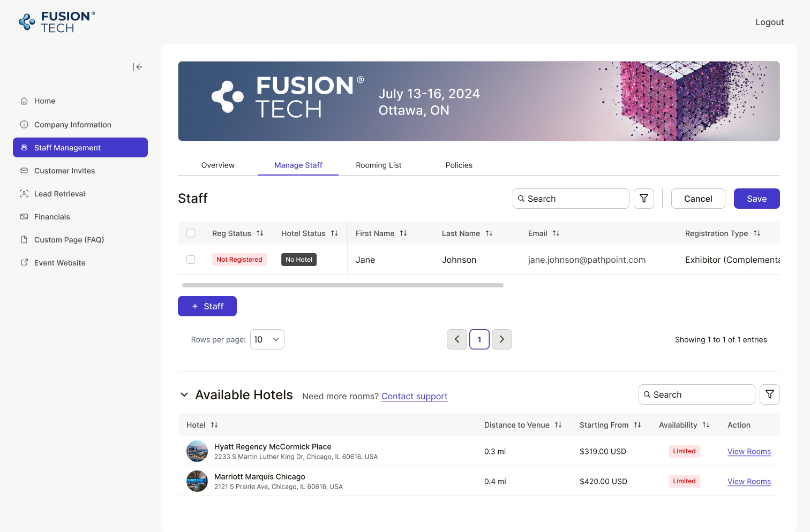Open Company Information in the sidebar
810x532 pixels.
80,125
